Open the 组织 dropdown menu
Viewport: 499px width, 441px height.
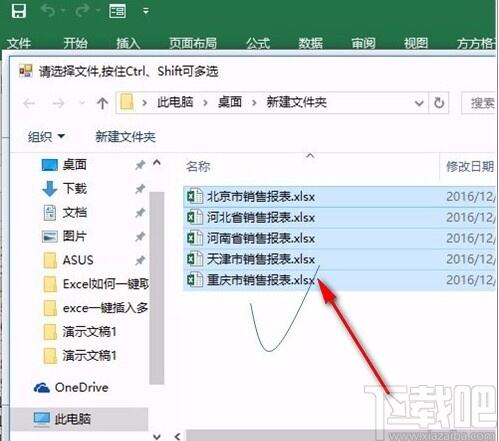(46, 136)
